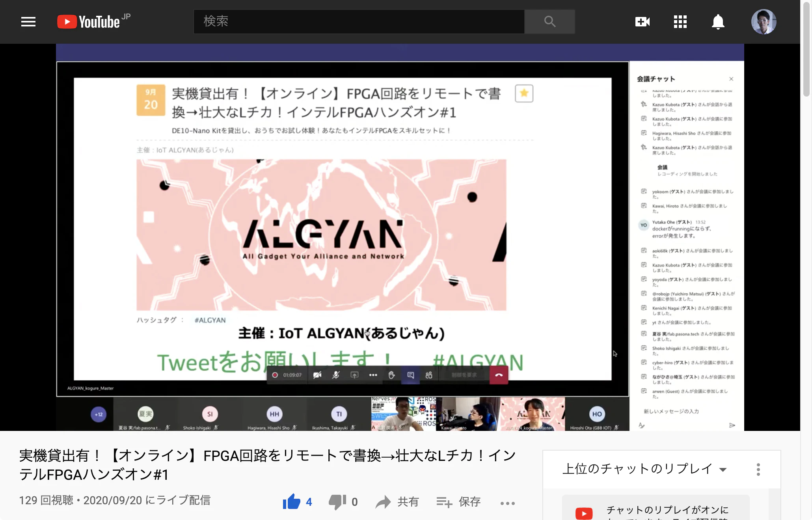Expand the 上位のチャットのリプレイ dropdown
Image resolution: width=812 pixels, height=520 pixels.
645,469
